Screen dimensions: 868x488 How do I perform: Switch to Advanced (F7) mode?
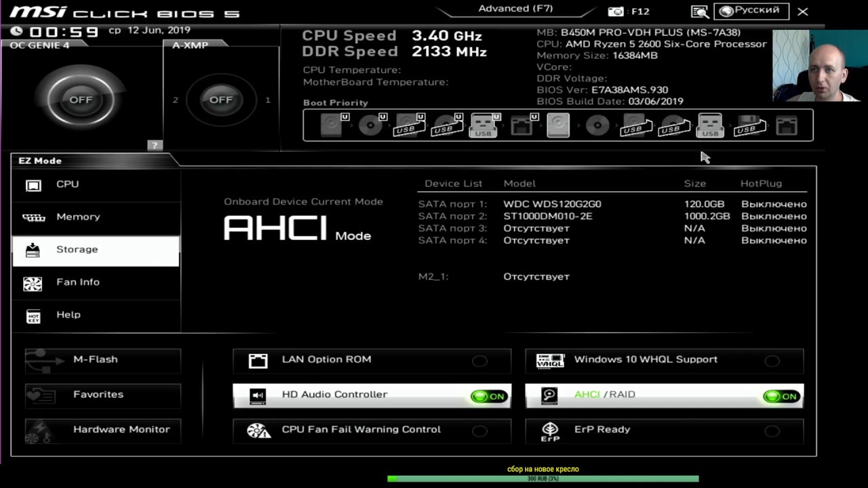515,9
